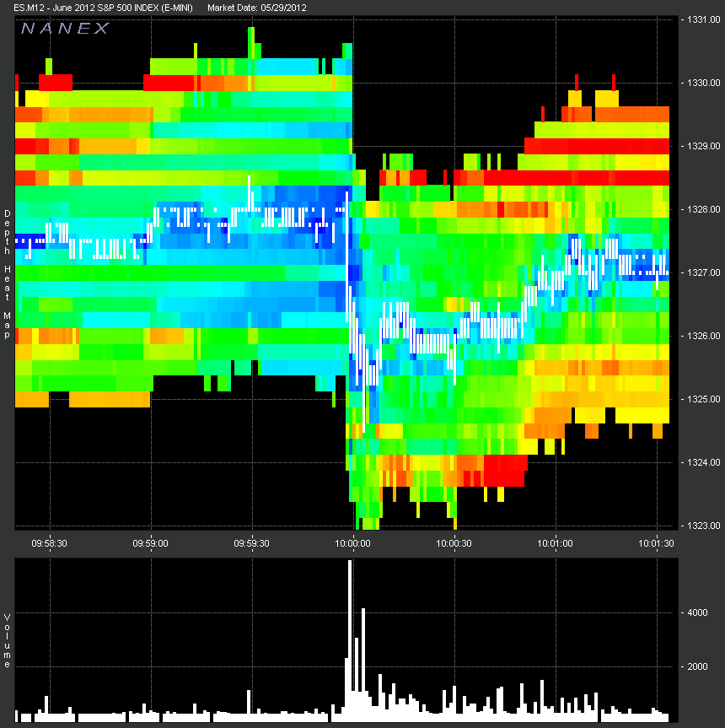Click the 10:01:30 time axis label

[656, 543]
